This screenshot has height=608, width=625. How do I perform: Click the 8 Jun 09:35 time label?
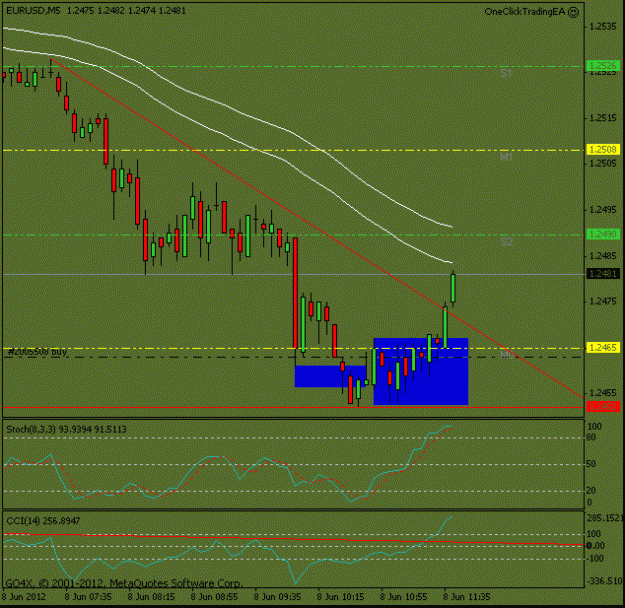(277, 597)
